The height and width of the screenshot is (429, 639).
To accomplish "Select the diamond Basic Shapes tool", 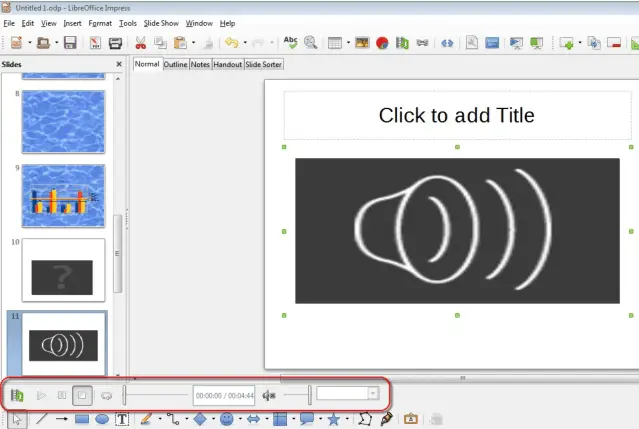I will [200, 419].
